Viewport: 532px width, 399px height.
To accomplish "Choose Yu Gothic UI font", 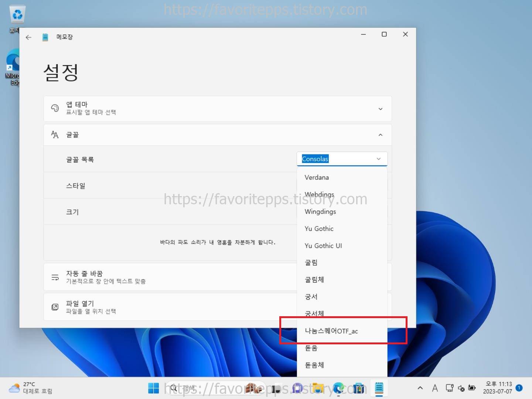I will pyautogui.click(x=342, y=246).
